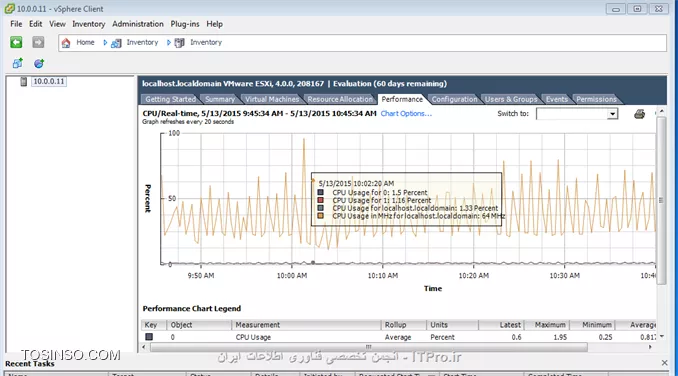Click the Average rollup cell
This screenshot has height=376, width=678.
tap(398, 337)
